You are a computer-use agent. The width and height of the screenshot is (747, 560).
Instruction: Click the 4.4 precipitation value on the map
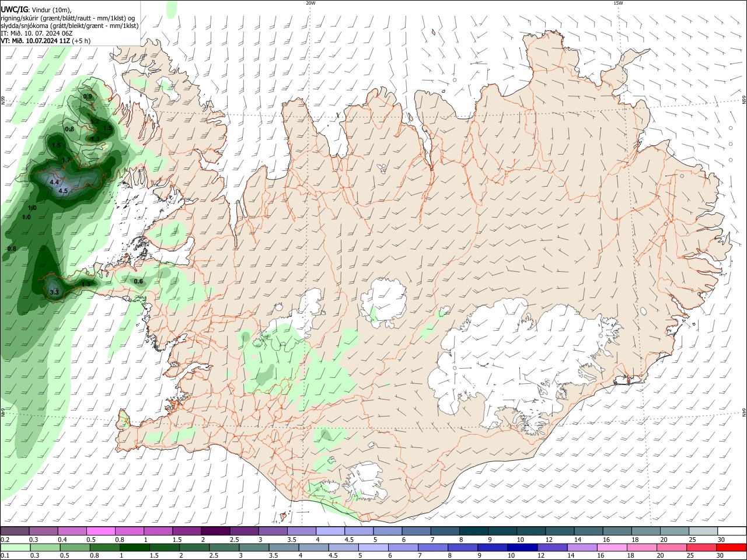55,183
